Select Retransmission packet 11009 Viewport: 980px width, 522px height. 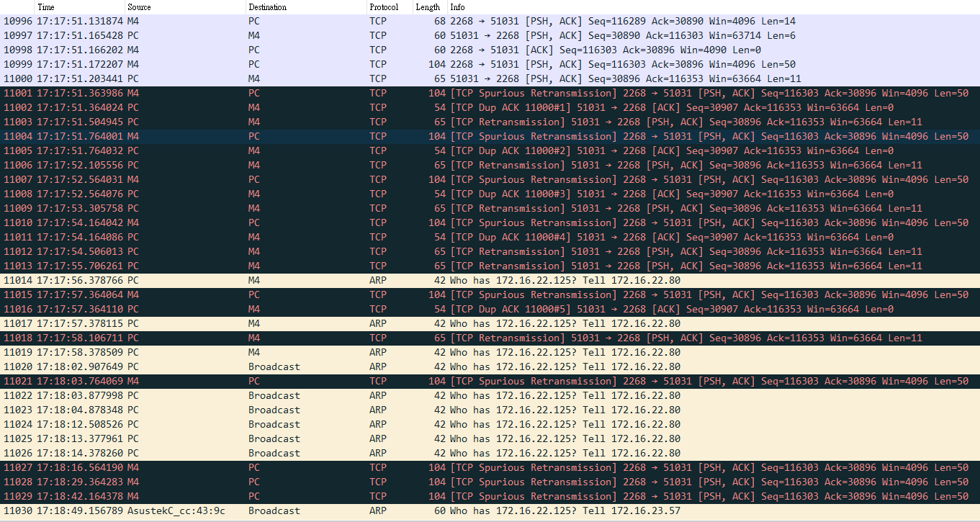tap(490, 209)
